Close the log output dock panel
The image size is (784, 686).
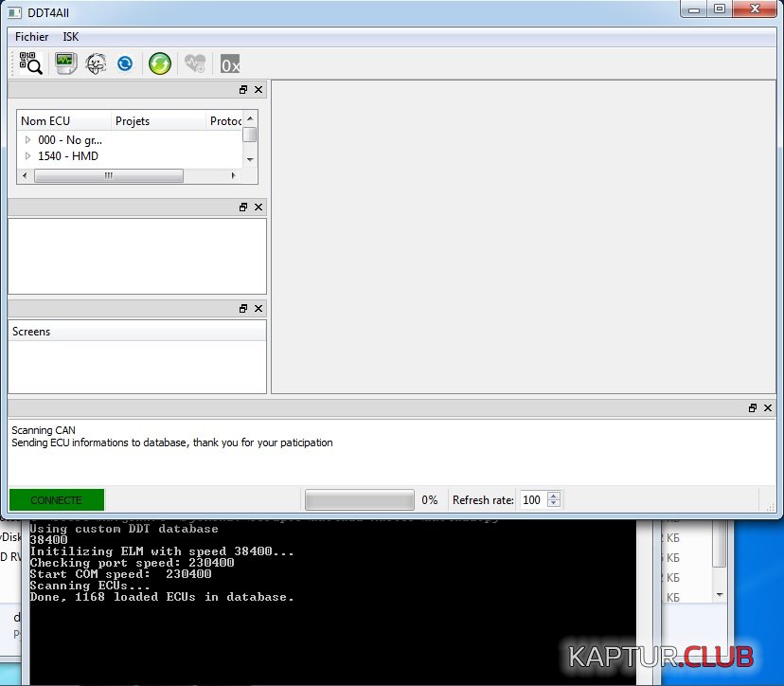click(769, 408)
